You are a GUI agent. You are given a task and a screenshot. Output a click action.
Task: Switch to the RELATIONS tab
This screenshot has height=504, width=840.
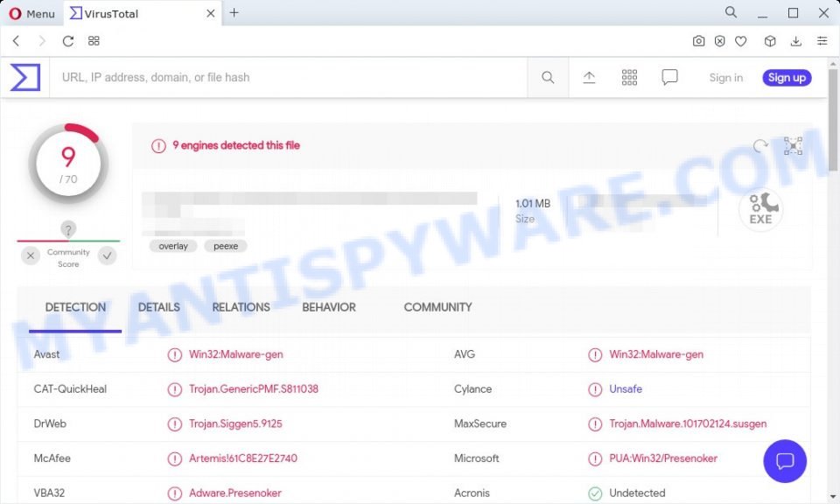tap(241, 307)
